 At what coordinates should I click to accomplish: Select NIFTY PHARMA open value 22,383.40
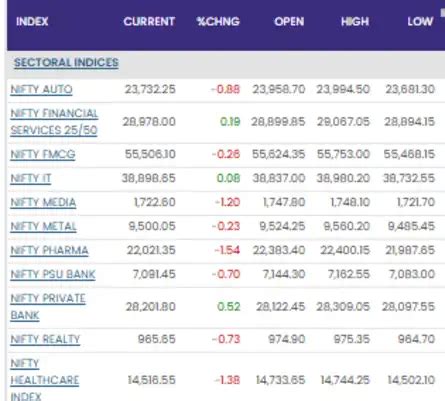pyautogui.click(x=279, y=250)
